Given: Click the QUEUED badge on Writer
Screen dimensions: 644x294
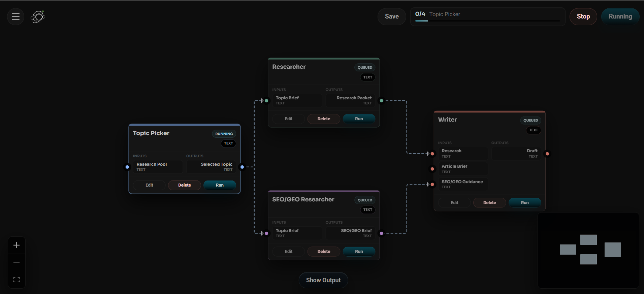Looking at the screenshot, I should click(x=530, y=121).
